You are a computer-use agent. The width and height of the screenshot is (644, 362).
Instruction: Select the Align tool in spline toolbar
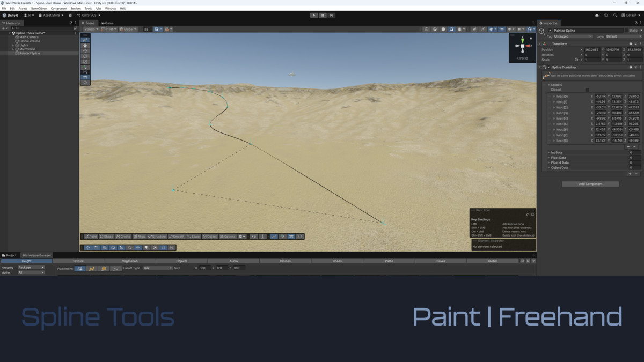140,237
